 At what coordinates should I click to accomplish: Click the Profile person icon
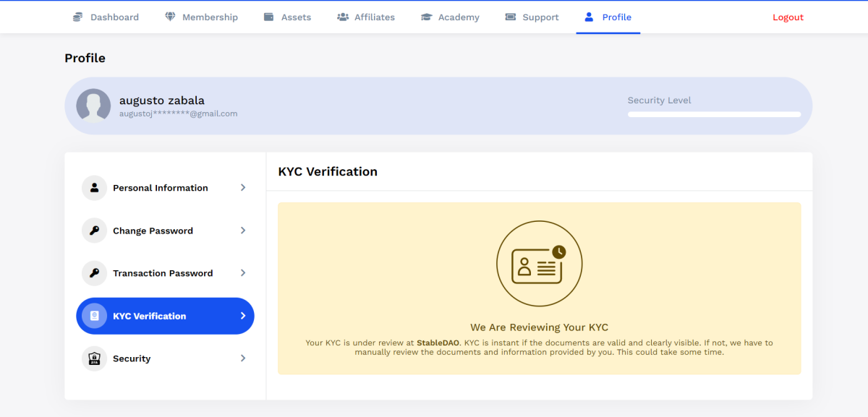589,17
